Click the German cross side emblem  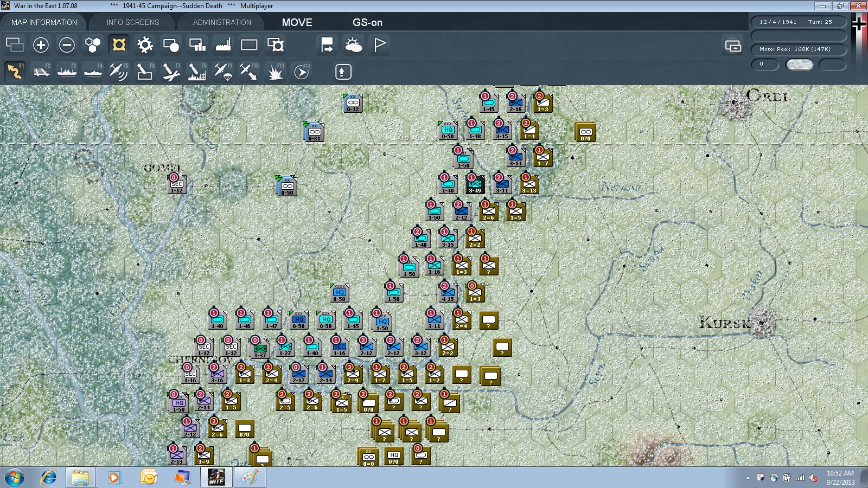click(x=859, y=24)
